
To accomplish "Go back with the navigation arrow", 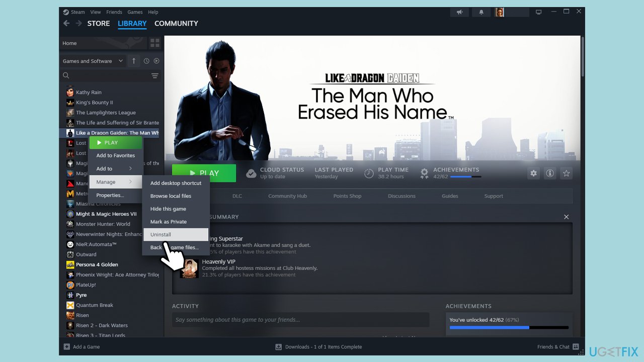I will tap(66, 23).
